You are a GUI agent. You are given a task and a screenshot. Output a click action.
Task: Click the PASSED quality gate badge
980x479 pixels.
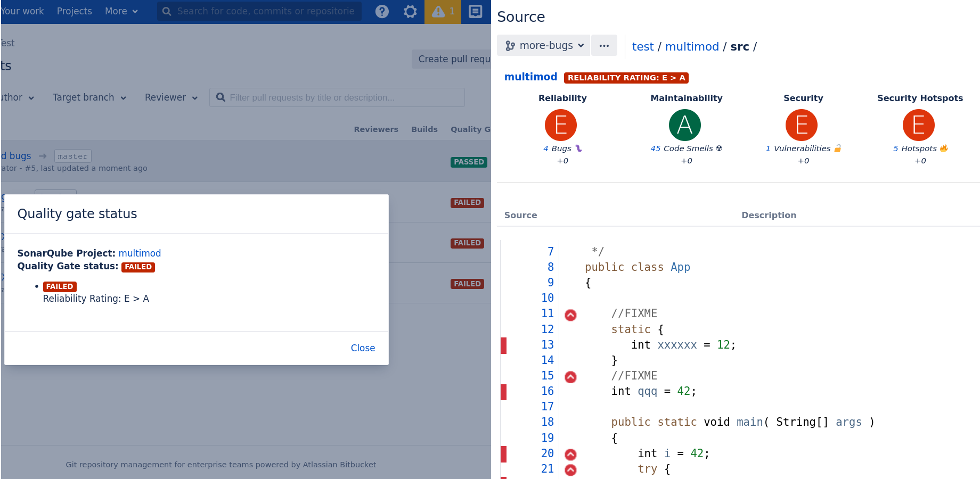coord(469,162)
